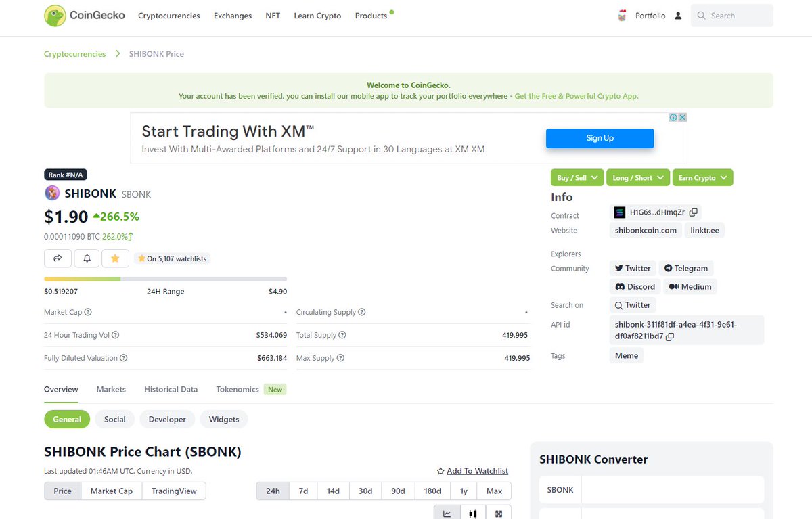The width and height of the screenshot is (812, 519).
Task: Click the top Search input field
Action: click(731, 16)
